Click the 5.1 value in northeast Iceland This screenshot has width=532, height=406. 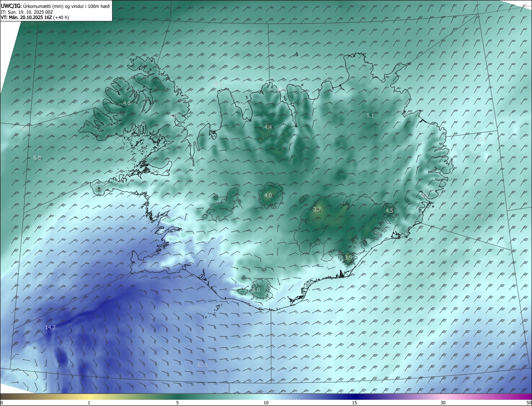pyautogui.click(x=370, y=115)
